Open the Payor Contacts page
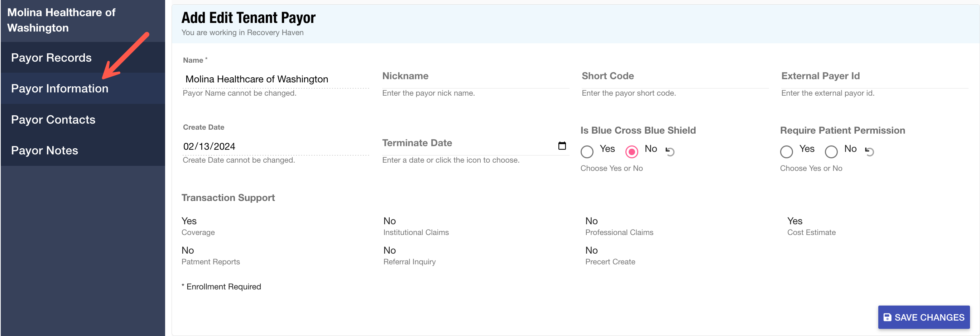The image size is (980, 336). click(53, 120)
